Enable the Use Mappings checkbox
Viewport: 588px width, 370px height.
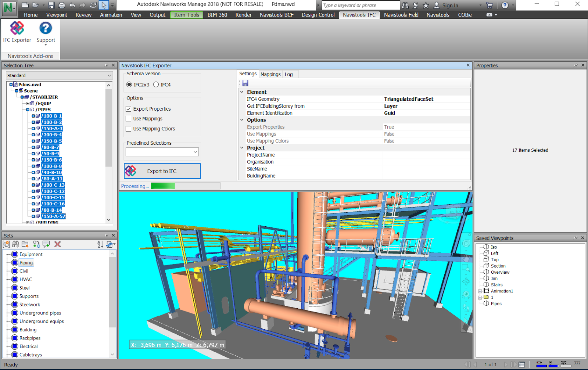point(128,119)
